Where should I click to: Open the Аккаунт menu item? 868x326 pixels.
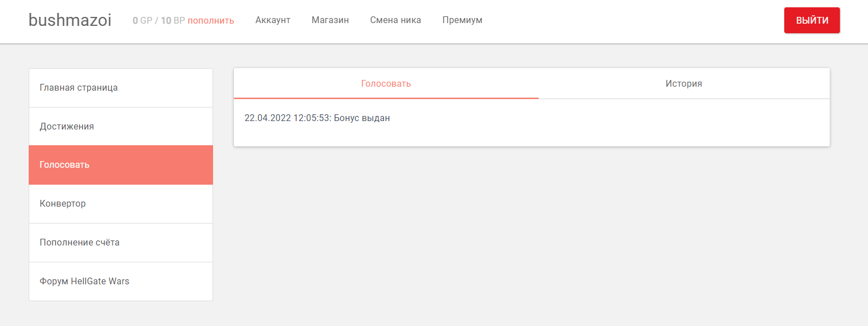(x=273, y=20)
